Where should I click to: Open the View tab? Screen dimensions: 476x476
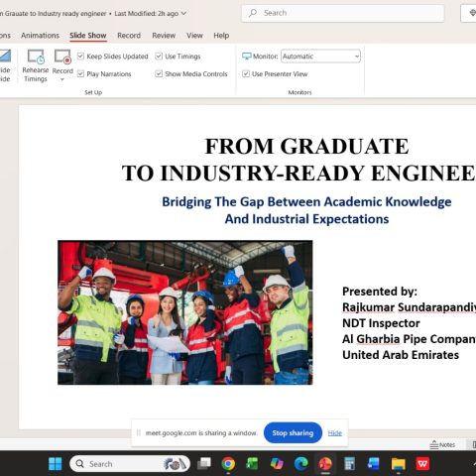pyautogui.click(x=194, y=36)
